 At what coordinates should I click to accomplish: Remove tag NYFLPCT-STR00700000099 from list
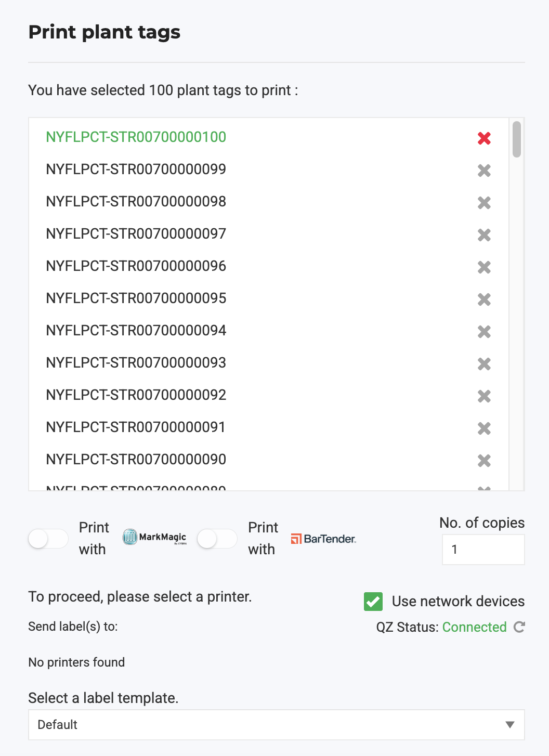click(484, 170)
